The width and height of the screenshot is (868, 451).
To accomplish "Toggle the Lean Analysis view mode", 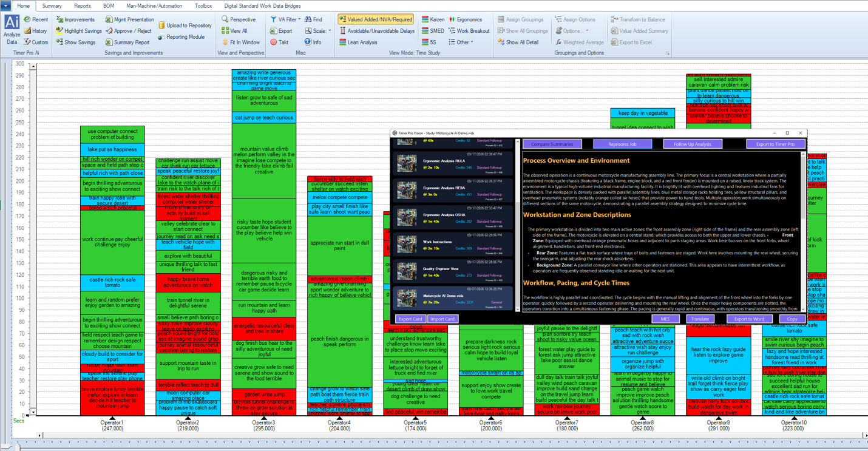I will (358, 42).
